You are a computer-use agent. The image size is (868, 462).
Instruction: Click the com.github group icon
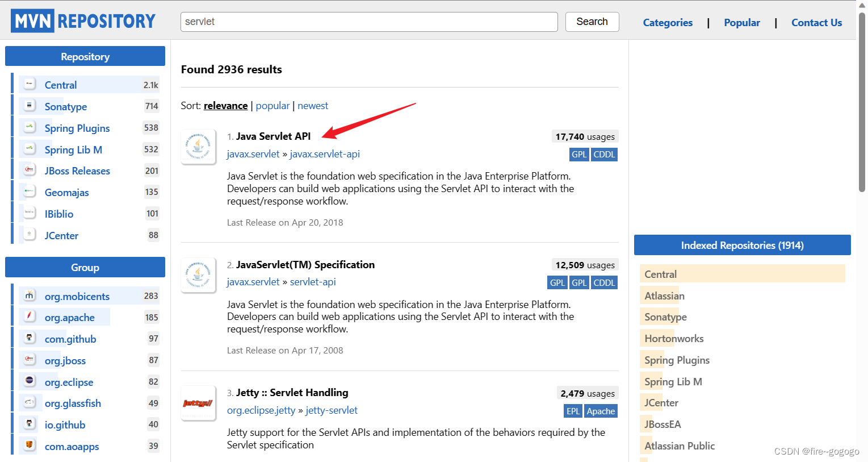click(x=30, y=338)
